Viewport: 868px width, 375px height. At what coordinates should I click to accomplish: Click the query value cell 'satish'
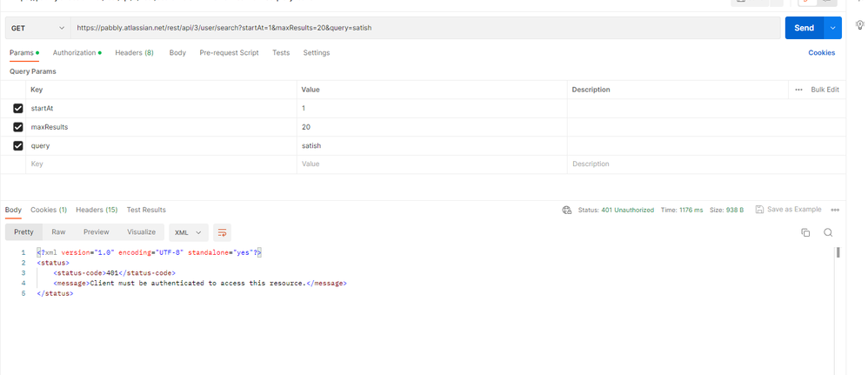(x=431, y=145)
